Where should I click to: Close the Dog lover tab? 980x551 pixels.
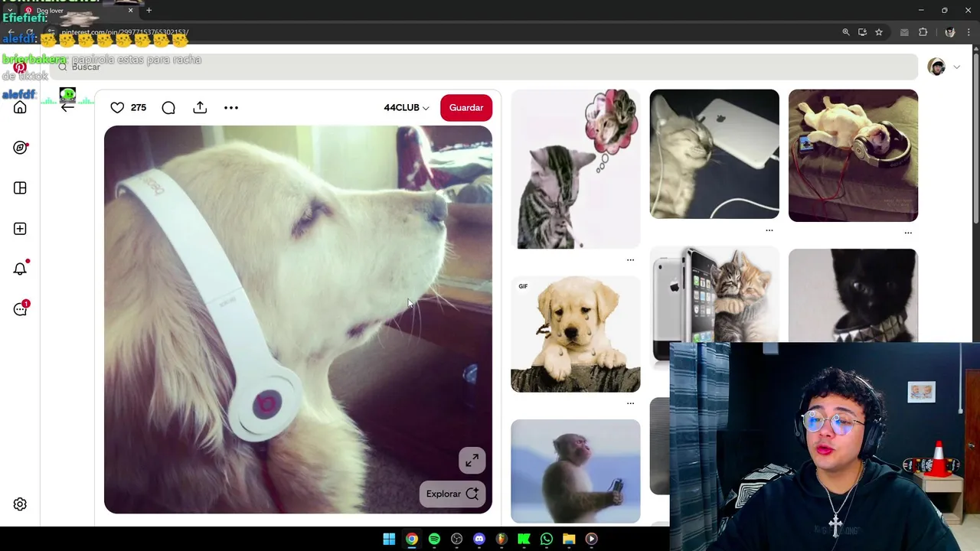130,11
